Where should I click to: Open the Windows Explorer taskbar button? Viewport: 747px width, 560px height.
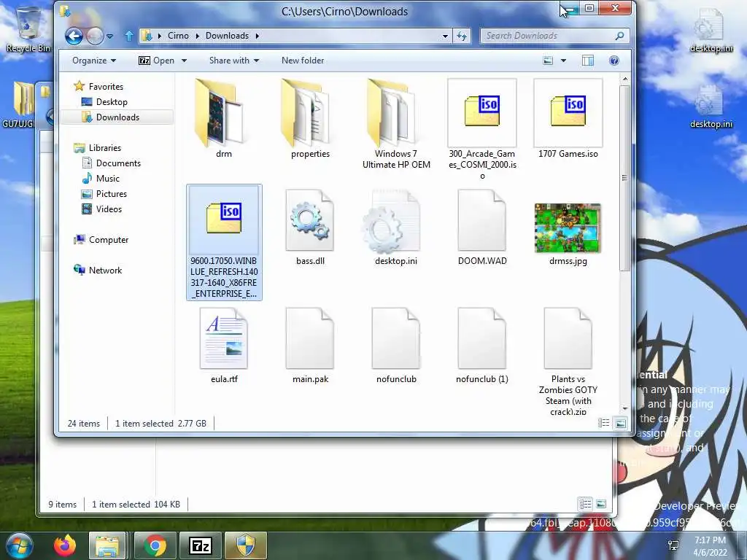(107, 545)
